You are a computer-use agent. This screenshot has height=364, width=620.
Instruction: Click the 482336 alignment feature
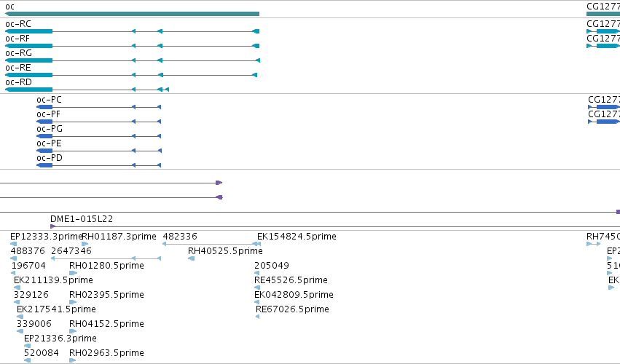tap(211, 244)
